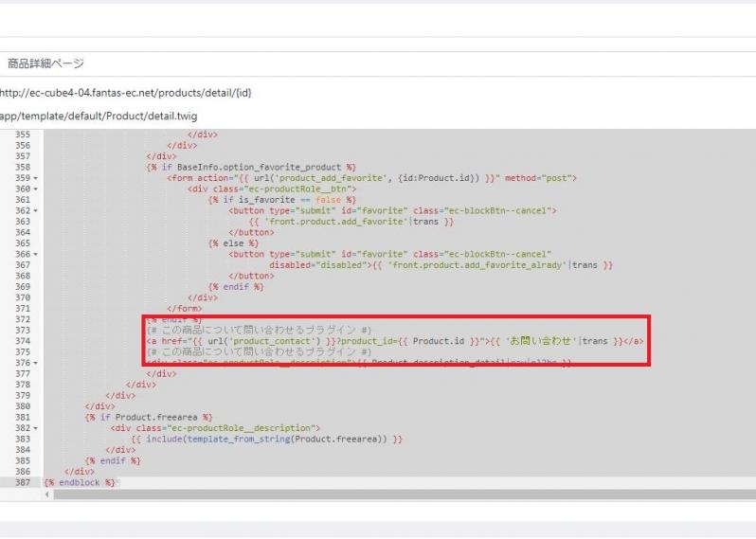The image size is (756, 539).
Task: Click the template_from_string include line
Action: click(267, 439)
